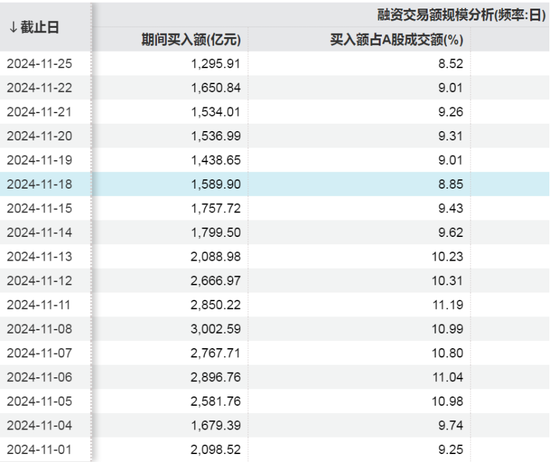550x462 pixels.
Task: Select the date cell 2024-11-14
Action: [39, 233]
